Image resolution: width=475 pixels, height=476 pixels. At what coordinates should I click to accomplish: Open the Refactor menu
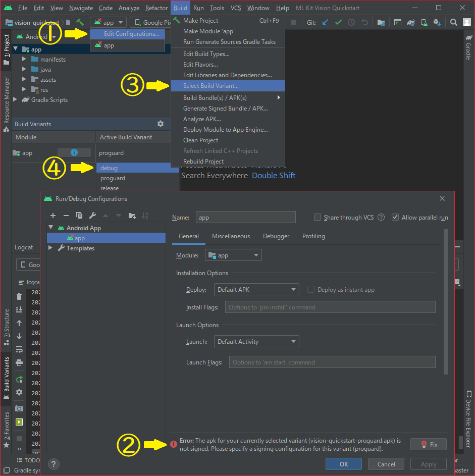[156, 8]
